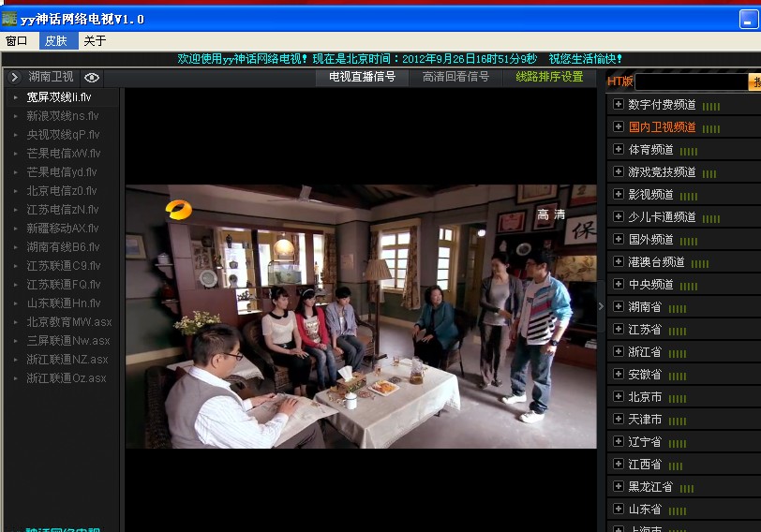The width and height of the screenshot is (761, 532).
Task: Click the collapse arrow on the right panel edge
Action: coord(601,306)
